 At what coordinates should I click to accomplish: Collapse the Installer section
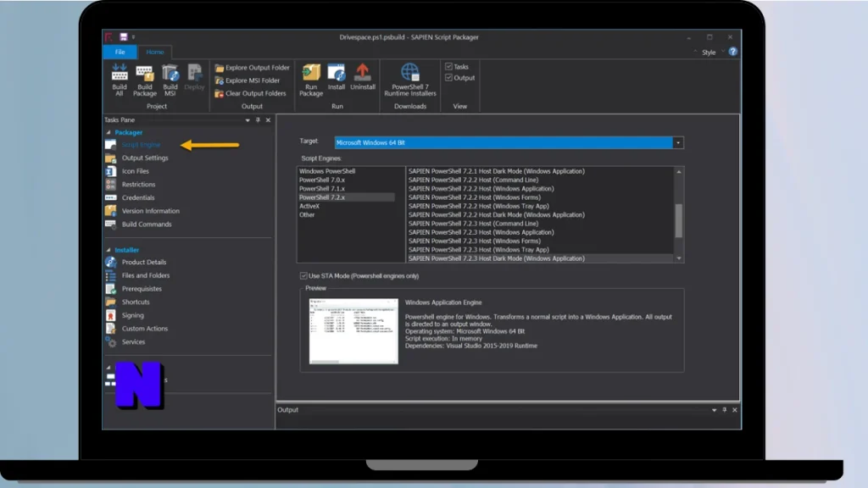point(108,250)
